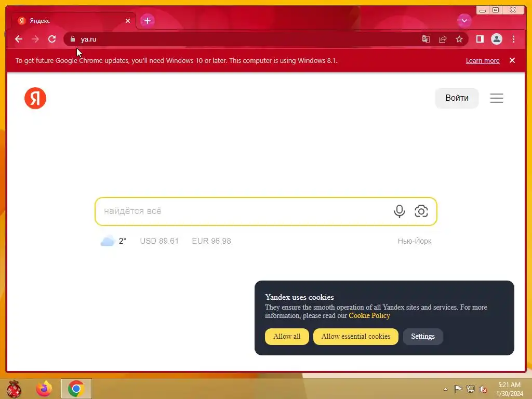This screenshot has height=399, width=532.
Task: Click the Chrome taskbar icon
Action: [x=76, y=389]
